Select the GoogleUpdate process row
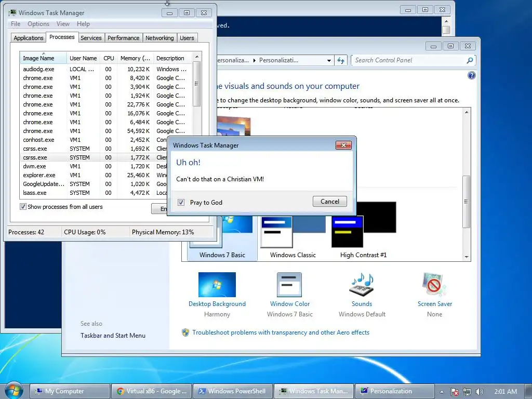 [94, 184]
